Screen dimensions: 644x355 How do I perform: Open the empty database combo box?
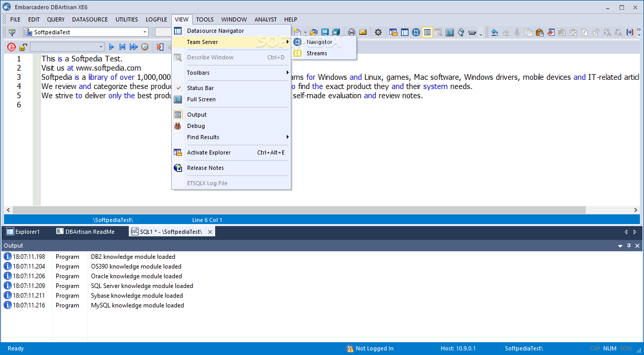67,47
